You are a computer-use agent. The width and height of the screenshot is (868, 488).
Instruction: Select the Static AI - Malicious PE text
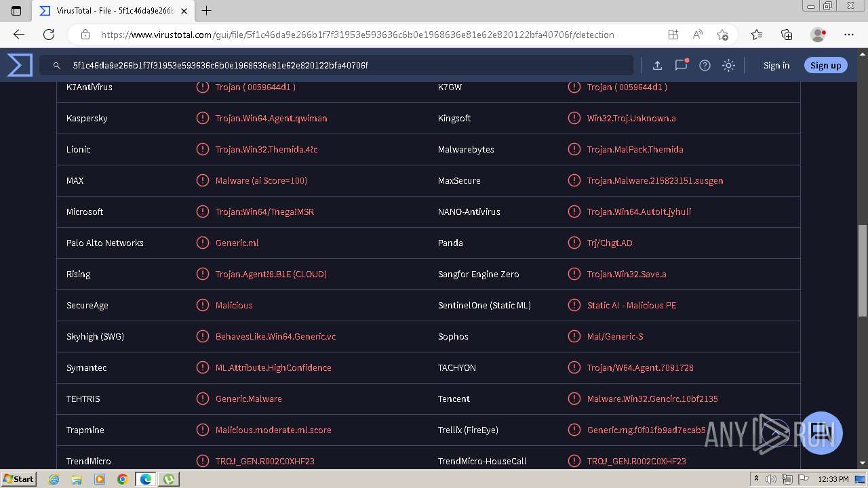pos(631,305)
